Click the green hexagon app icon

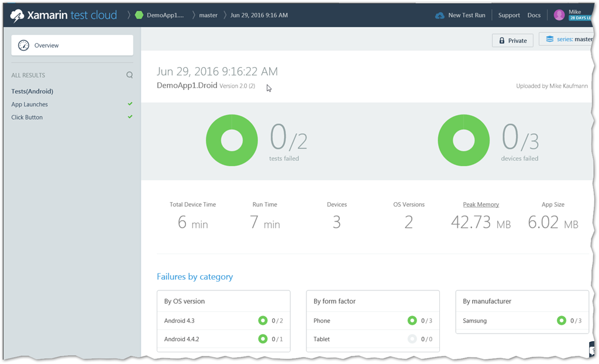coord(139,15)
